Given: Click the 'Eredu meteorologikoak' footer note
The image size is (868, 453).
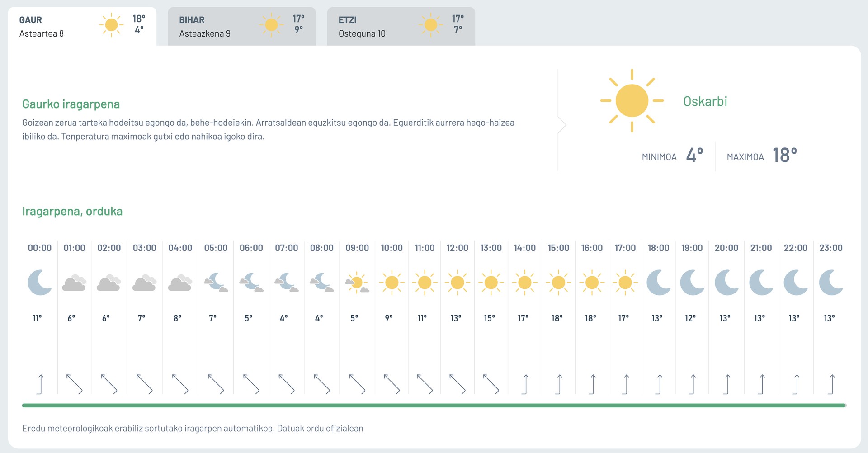Looking at the screenshot, I should [x=193, y=428].
